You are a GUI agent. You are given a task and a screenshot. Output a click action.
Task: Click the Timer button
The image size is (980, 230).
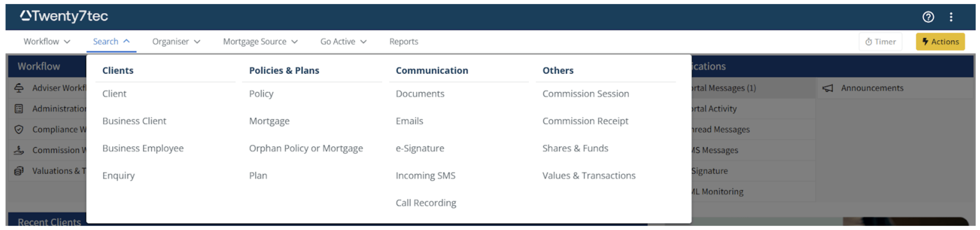(880, 42)
